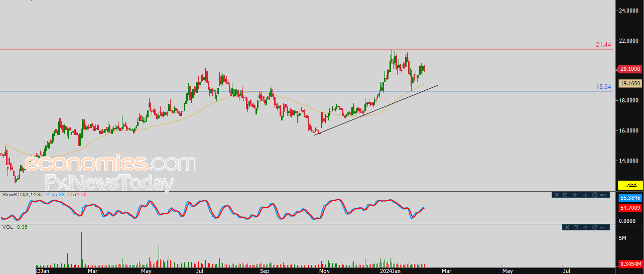Click the yellow Arabic scale label
Screen dimensions: 644x274
[x=630, y=185]
